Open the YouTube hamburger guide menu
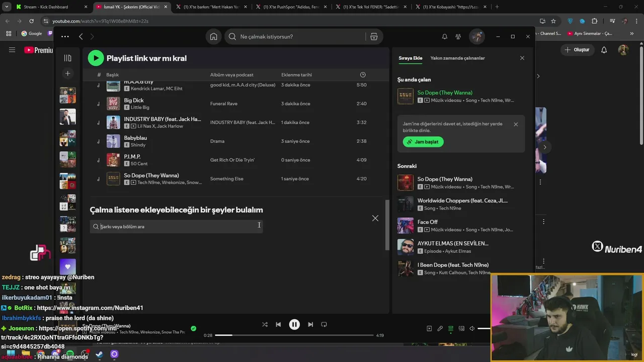Screen dimensions: 644x362 coord(12,50)
